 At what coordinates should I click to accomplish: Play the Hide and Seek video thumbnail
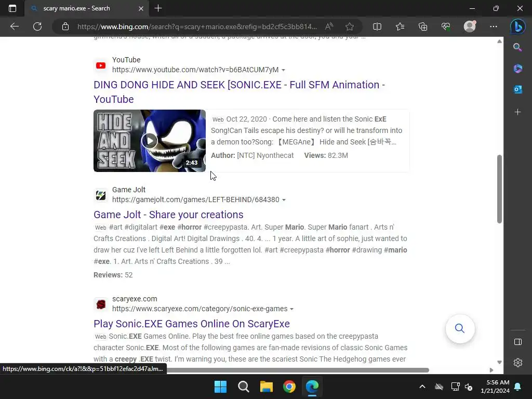[150, 141]
